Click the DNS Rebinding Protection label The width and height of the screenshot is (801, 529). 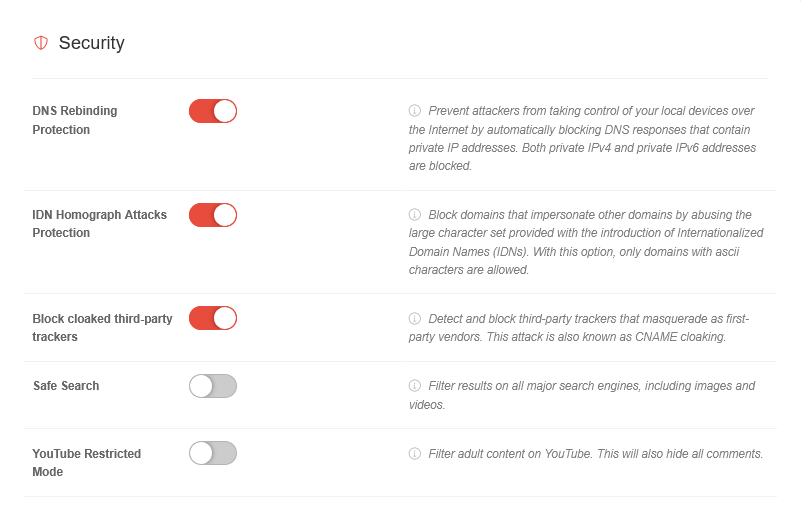(x=75, y=120)
